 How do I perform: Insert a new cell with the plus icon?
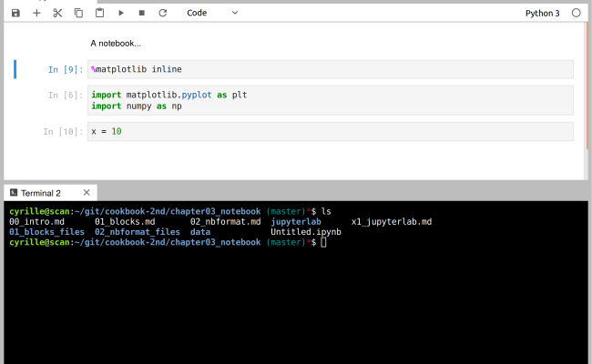36,14
